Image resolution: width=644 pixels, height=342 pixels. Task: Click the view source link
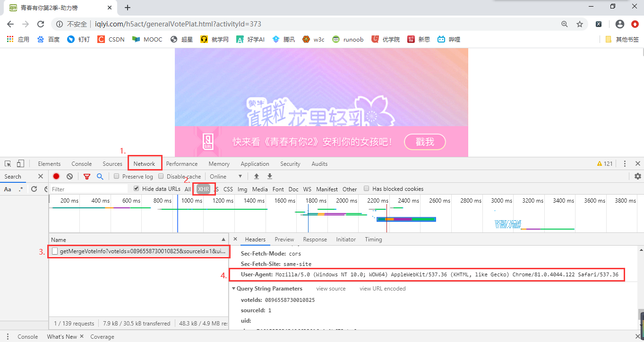(x=331, y=289)
